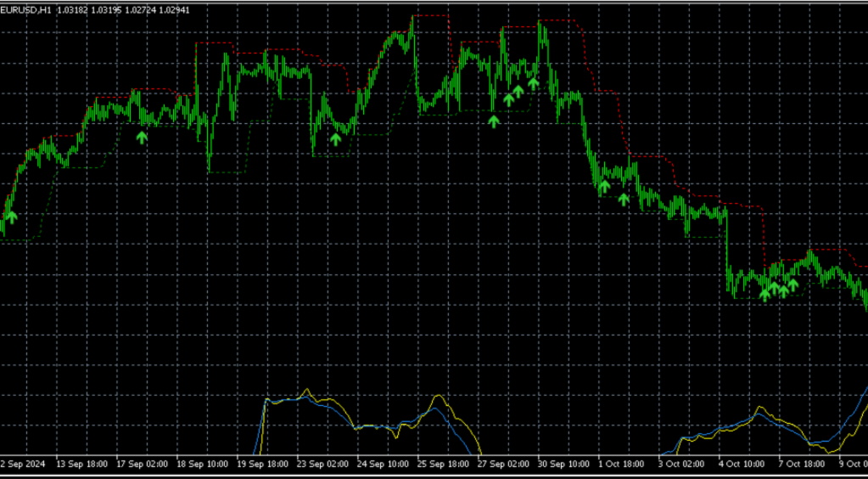This screenshot has width=868, height=479.
Task: Click the 30 Sep 10:00 time label
Action: [x=563, y=464]
